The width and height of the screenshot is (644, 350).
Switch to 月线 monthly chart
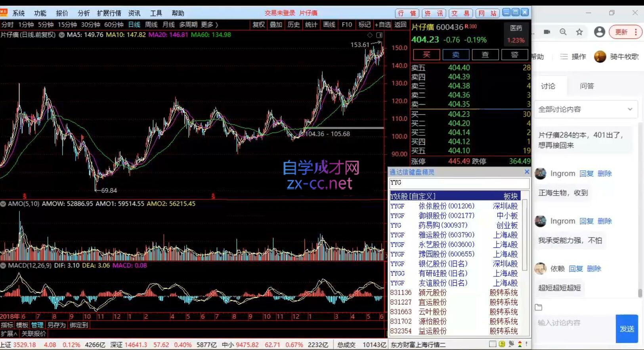click(168, 25)
